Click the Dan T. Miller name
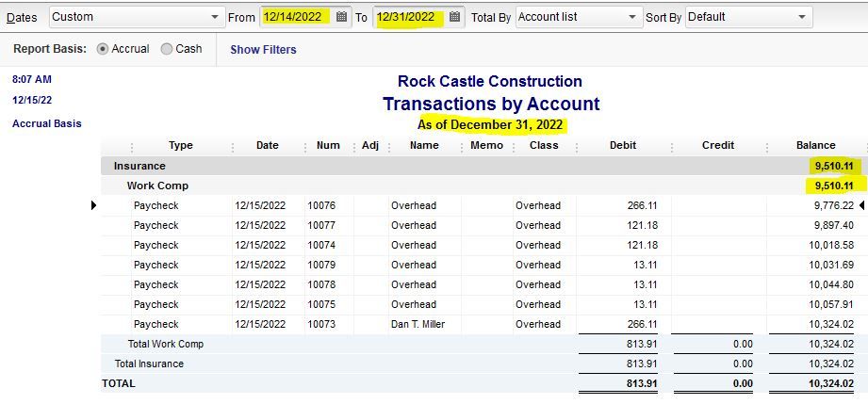This screenshot has height=404, width=868. [x=417, y=324]
